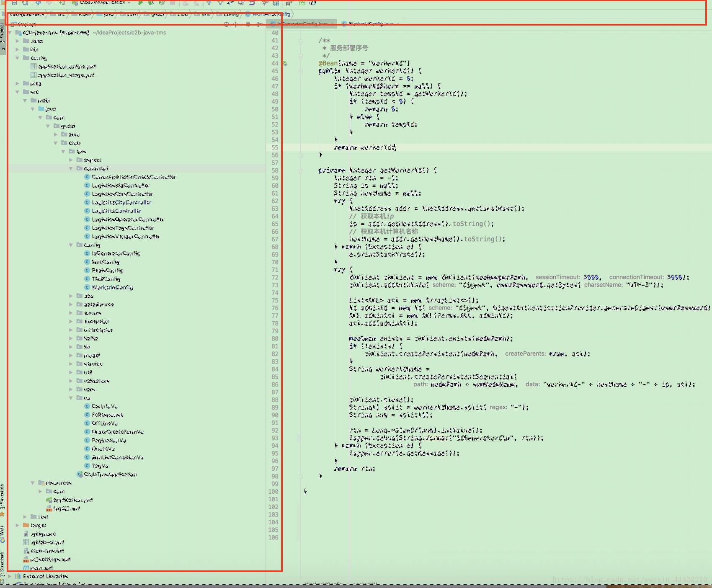Expand the target folder
Screen dimensions: 712x588
17,525
